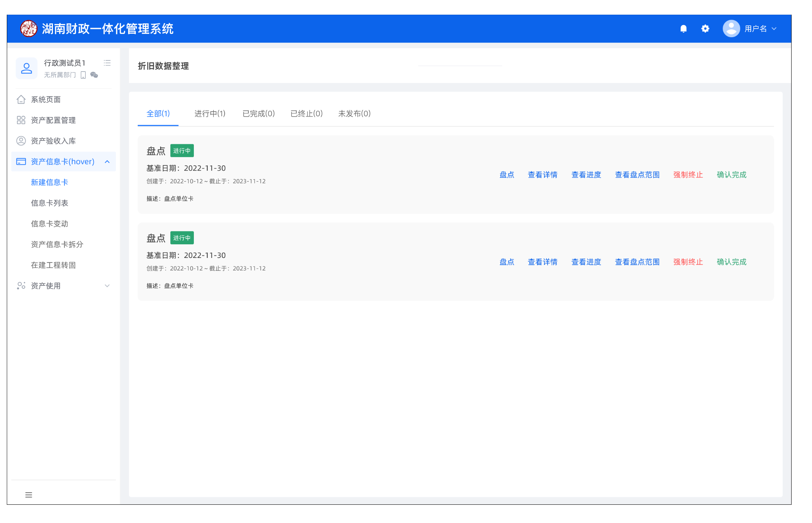Click the WeChat icon under the user name
Image resolution: width=812 pixels, height=523 pixels.
[94, 75]
